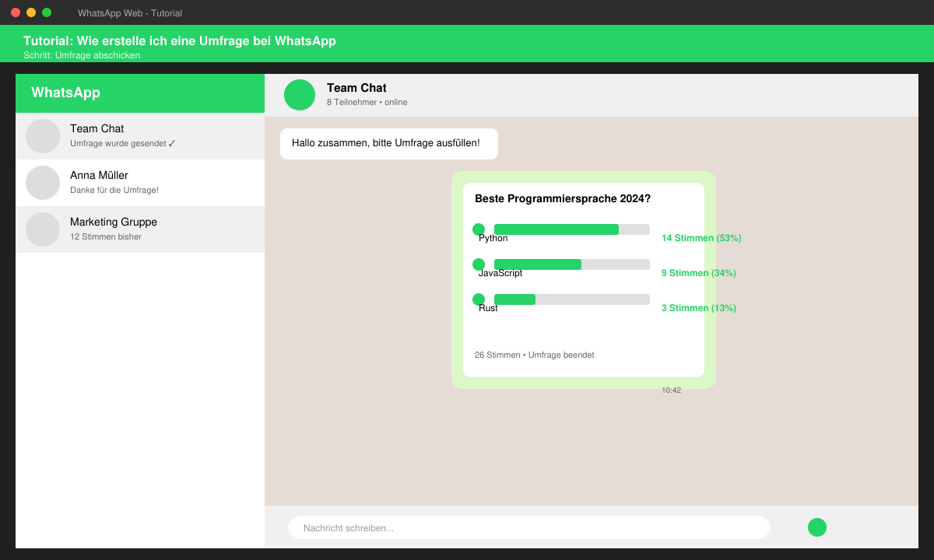Click 'Danke für die Umfrage!' preview text

114,191
